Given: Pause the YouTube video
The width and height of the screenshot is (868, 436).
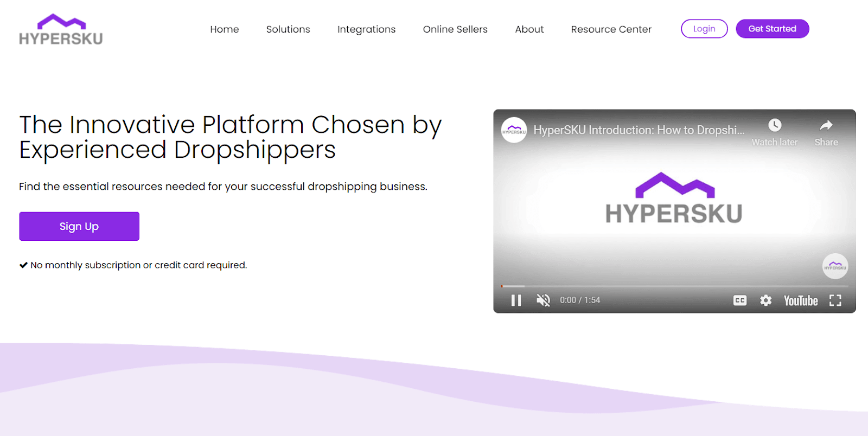Looking at the screenshot, I should [516, 300].
